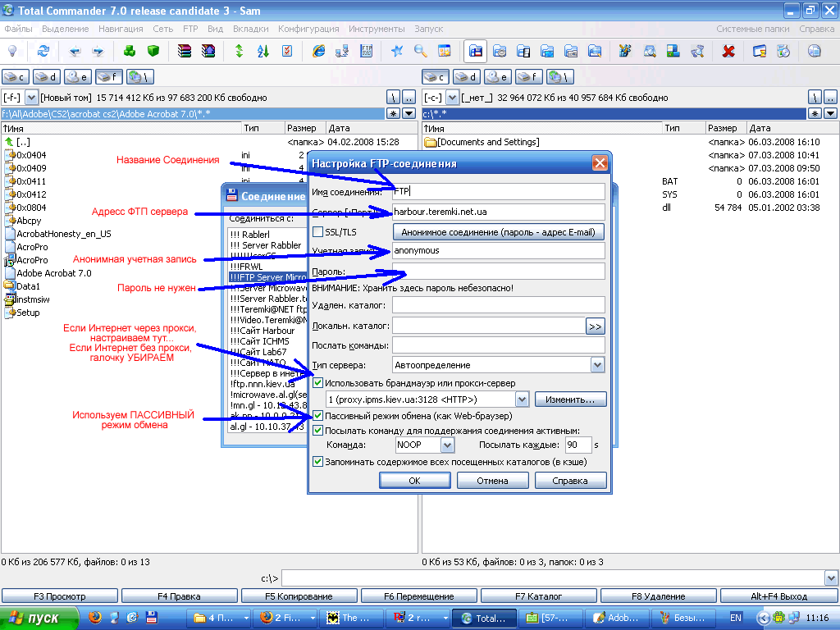This screenshot has width=840, height=630.
Task: Toggle passive transfer mode checkbox
Action: tap(318, 416)
